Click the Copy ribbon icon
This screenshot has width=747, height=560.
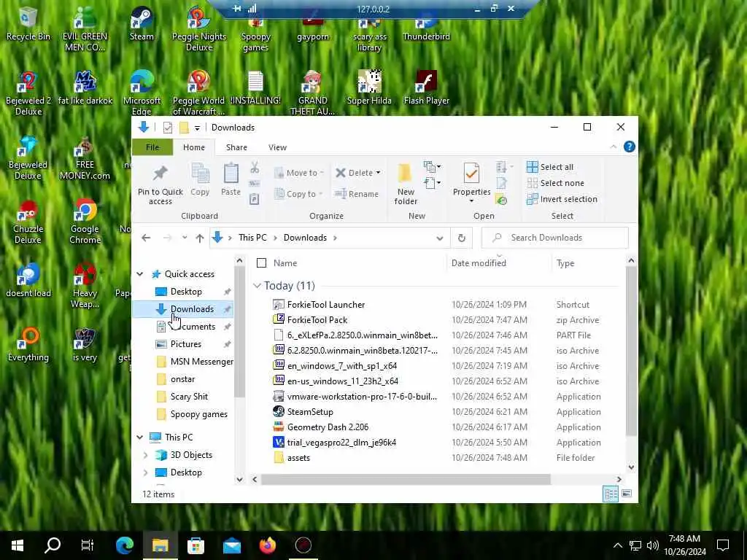point(200,174)
